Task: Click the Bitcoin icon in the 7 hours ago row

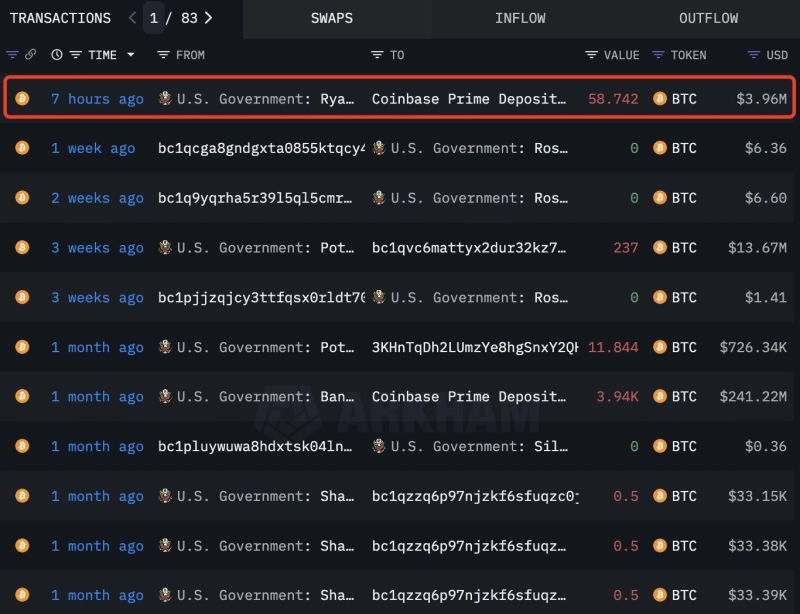Action: pos(22,99)
